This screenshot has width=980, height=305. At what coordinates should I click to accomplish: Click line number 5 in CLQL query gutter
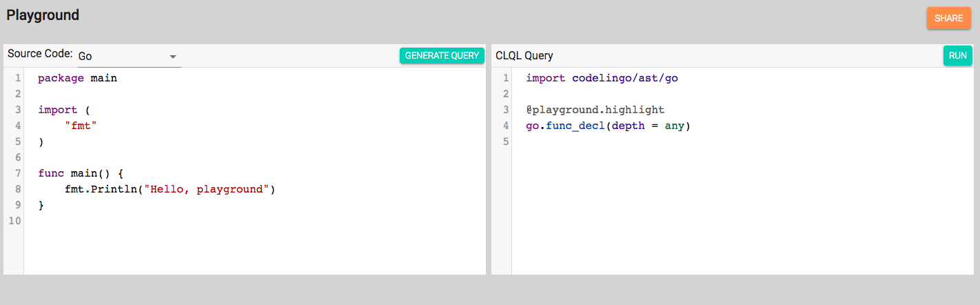pos(506,142)
